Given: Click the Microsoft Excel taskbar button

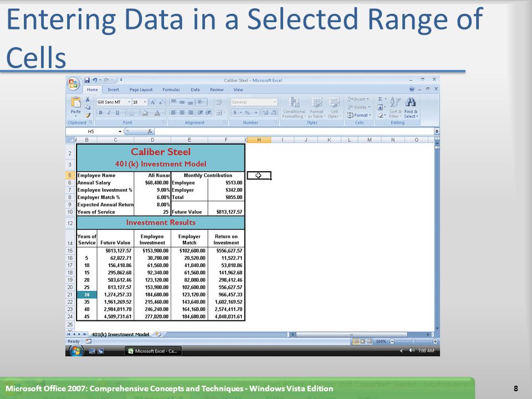Looking at the screenshot, I should click(x=153, y=351).
